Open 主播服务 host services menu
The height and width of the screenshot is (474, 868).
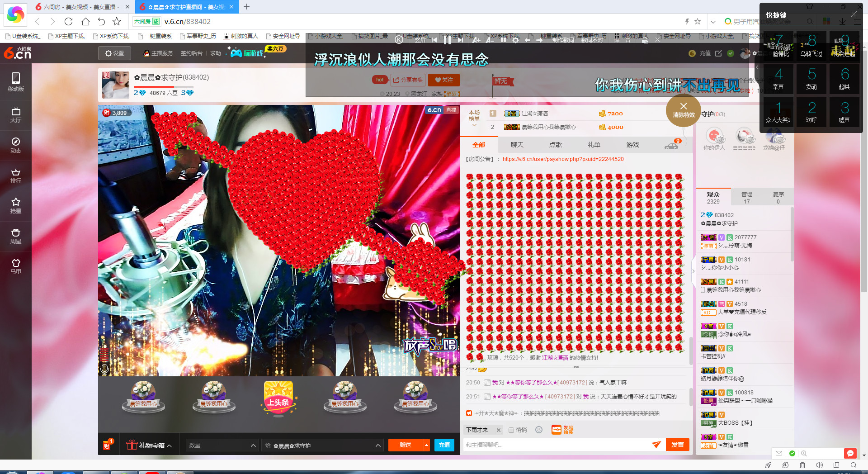click(x=158, y=53)
